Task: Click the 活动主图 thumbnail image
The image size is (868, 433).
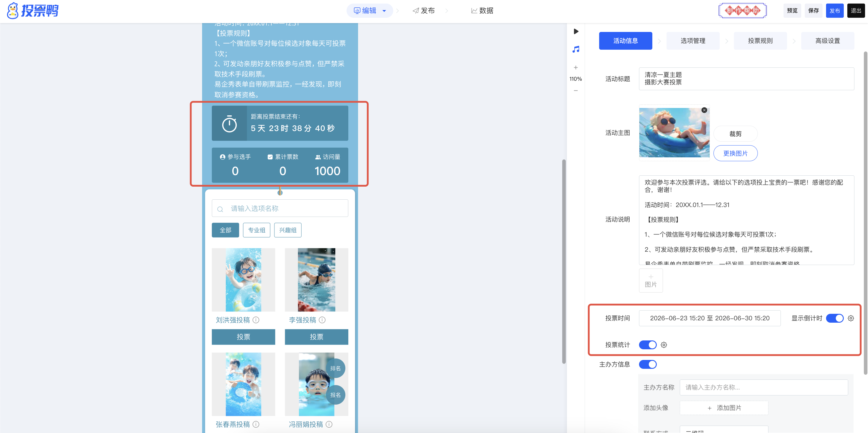Action: pyautogui.click(x=674, y=133)
